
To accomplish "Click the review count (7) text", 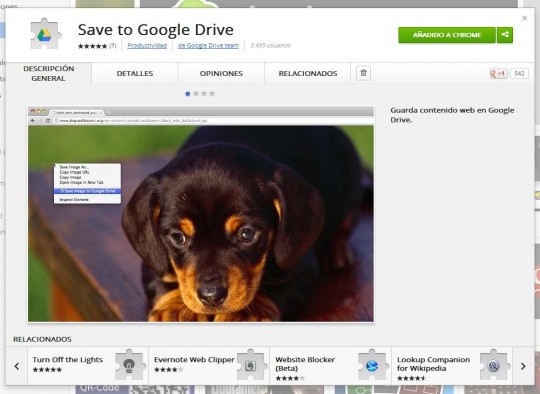I will coord(113,45).
